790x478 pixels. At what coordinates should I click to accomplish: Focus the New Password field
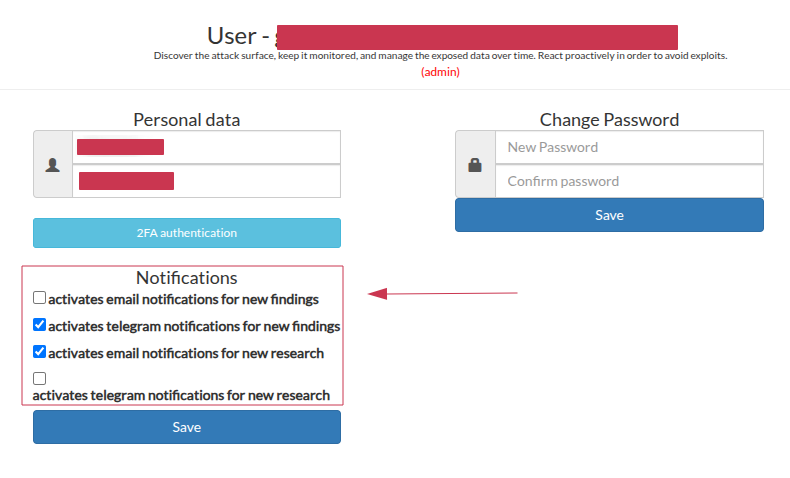(629, 147)
